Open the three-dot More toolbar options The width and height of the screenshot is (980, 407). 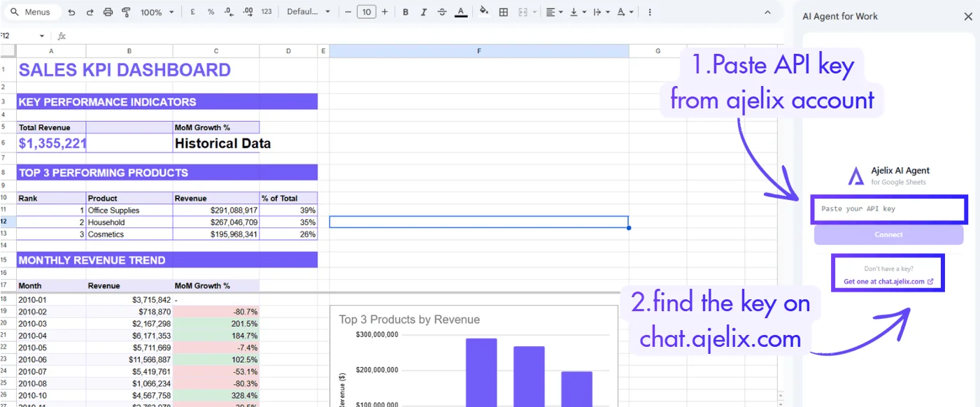(x=650, y=12)
